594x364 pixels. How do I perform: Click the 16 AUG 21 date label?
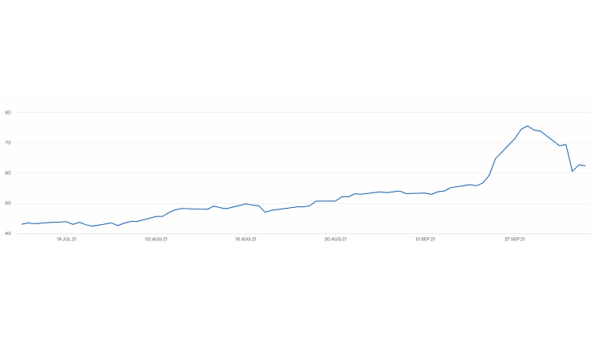245,240
